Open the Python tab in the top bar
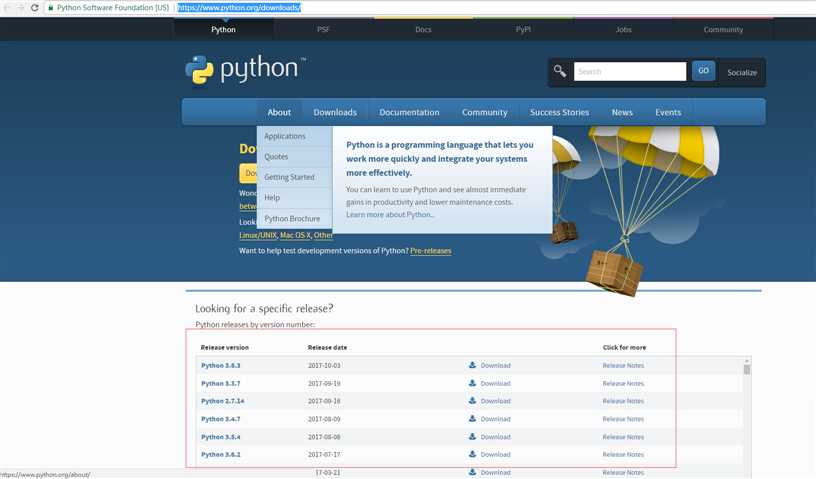This screenshot has height=479, width=816. point(223,30)
